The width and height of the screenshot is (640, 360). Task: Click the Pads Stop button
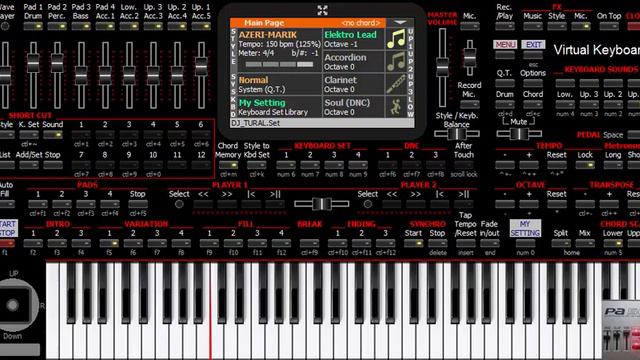[x=138, y=204]
